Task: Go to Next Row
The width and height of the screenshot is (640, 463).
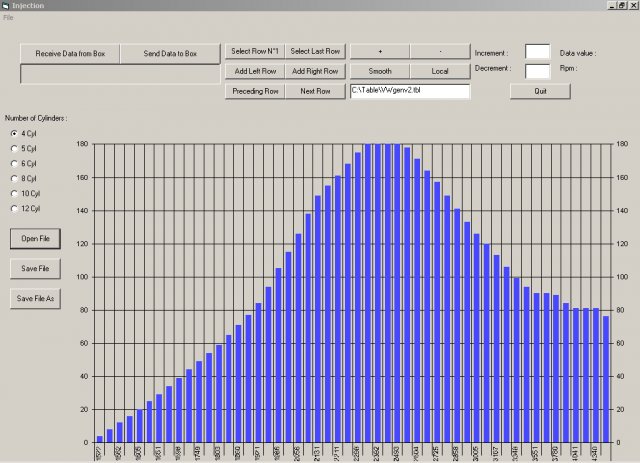Action: point(315,91)
